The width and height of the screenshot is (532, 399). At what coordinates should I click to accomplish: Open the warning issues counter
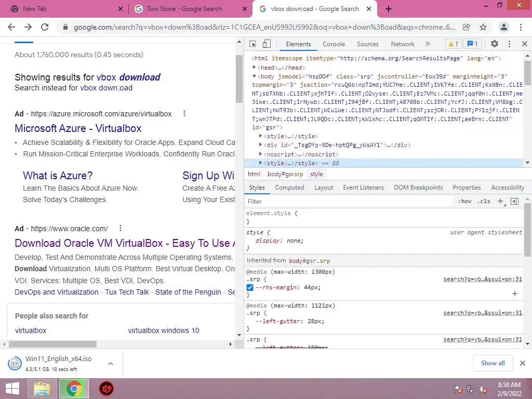pos(453,44)
